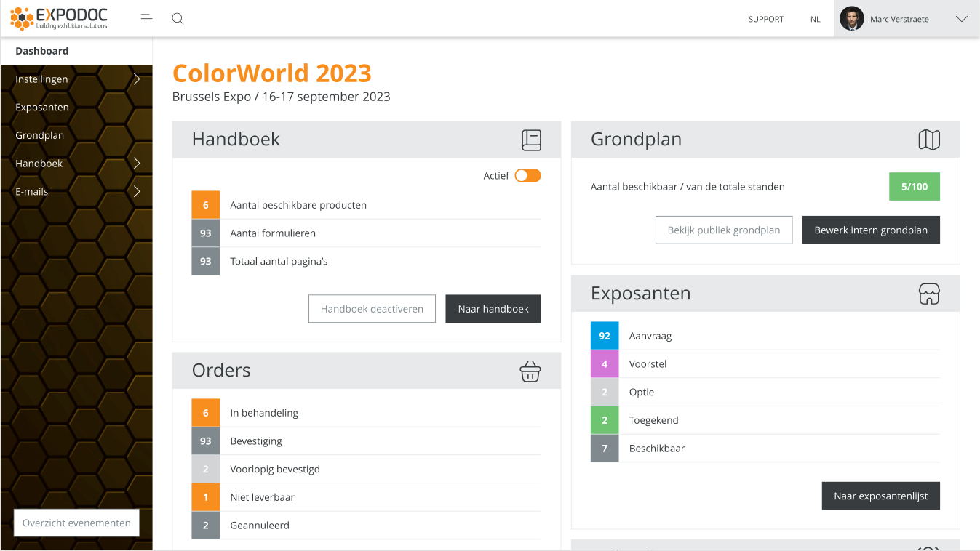Click the hamburger menu icon
Screen dimensions: 980x551
[x=146, y=18]
